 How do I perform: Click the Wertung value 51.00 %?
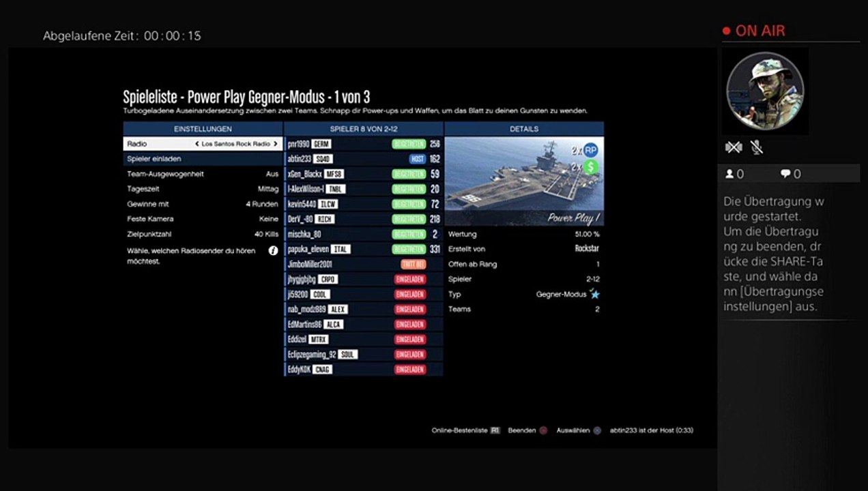[587, 234]
